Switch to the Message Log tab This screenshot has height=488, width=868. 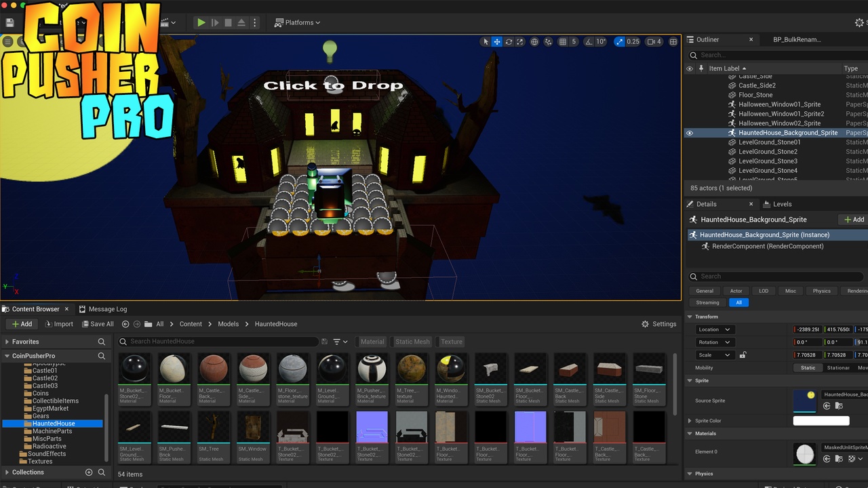pos(102,309)
